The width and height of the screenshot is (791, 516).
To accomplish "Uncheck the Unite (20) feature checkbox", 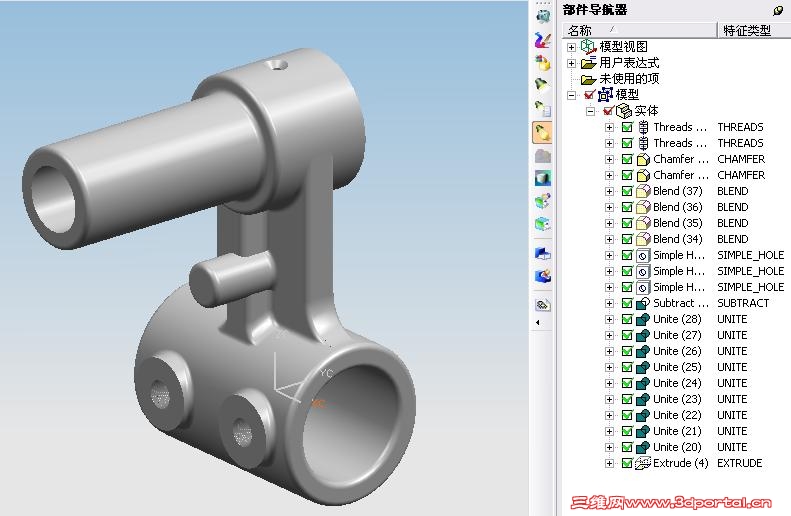I will click(x=627, y=447).
